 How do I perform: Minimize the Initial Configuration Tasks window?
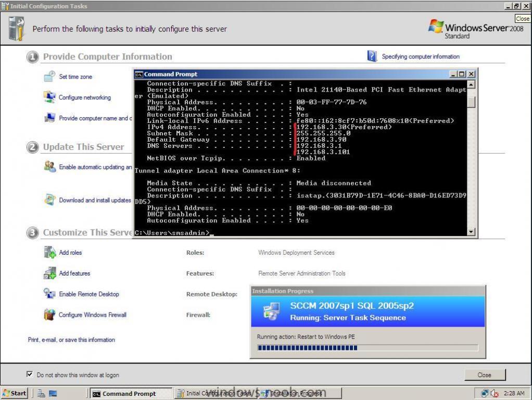pos(508,6)
